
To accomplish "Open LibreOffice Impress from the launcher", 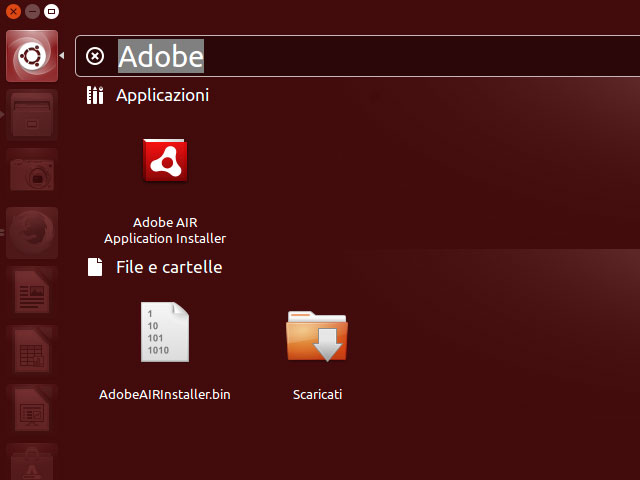I will click(x=32, y=411).
